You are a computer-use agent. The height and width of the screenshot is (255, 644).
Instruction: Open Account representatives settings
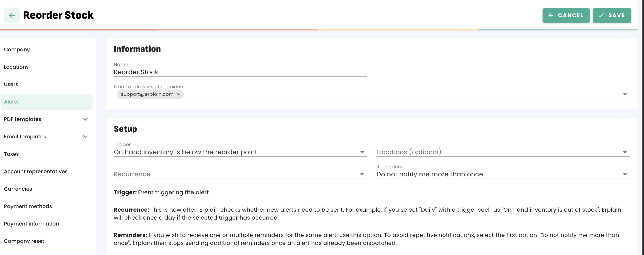point(35,172)
